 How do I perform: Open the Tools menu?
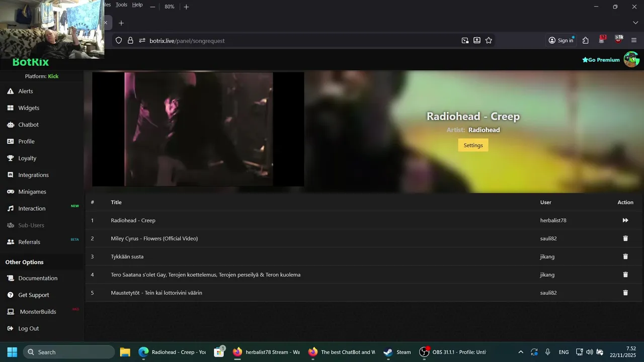tap(121, 5)
